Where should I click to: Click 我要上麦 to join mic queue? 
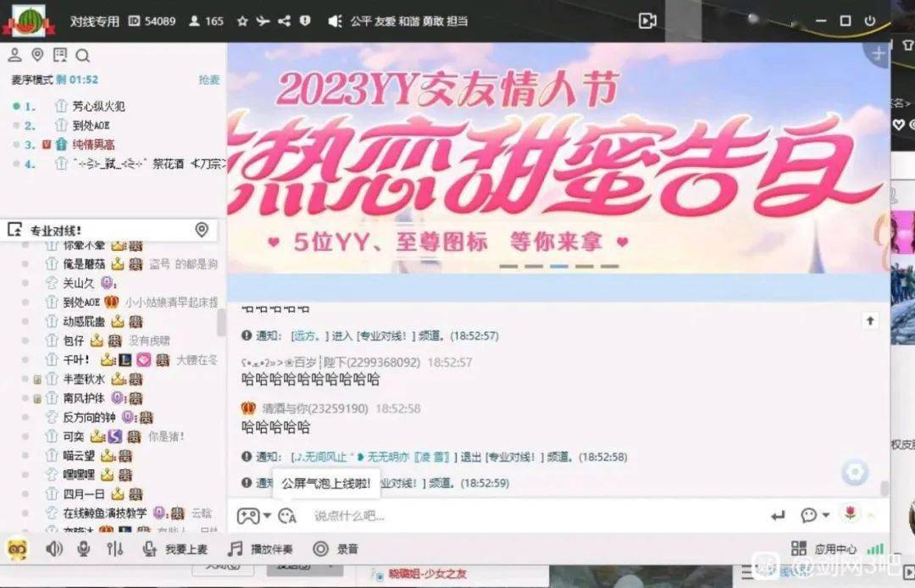175,550
